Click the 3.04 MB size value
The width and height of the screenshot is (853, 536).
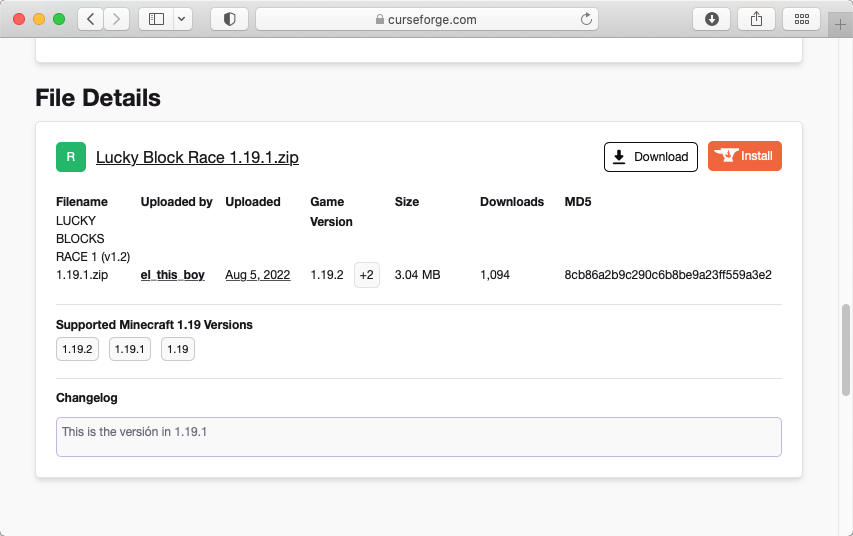417,275
